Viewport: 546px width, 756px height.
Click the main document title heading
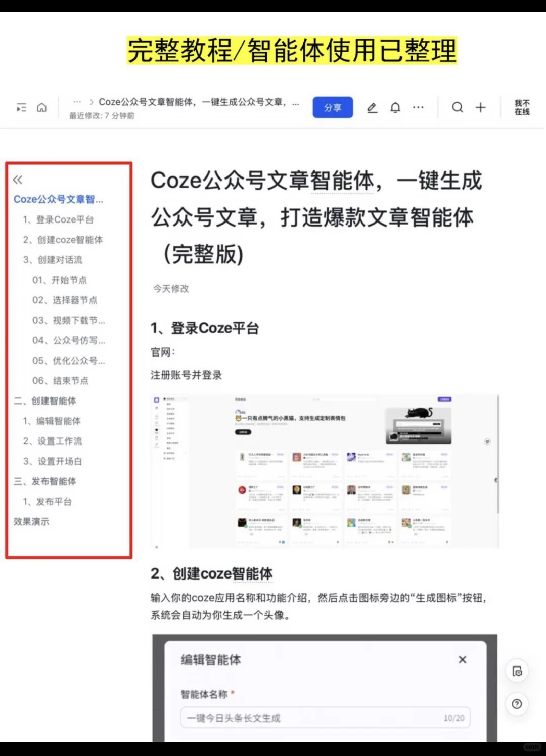click(316, 217)
